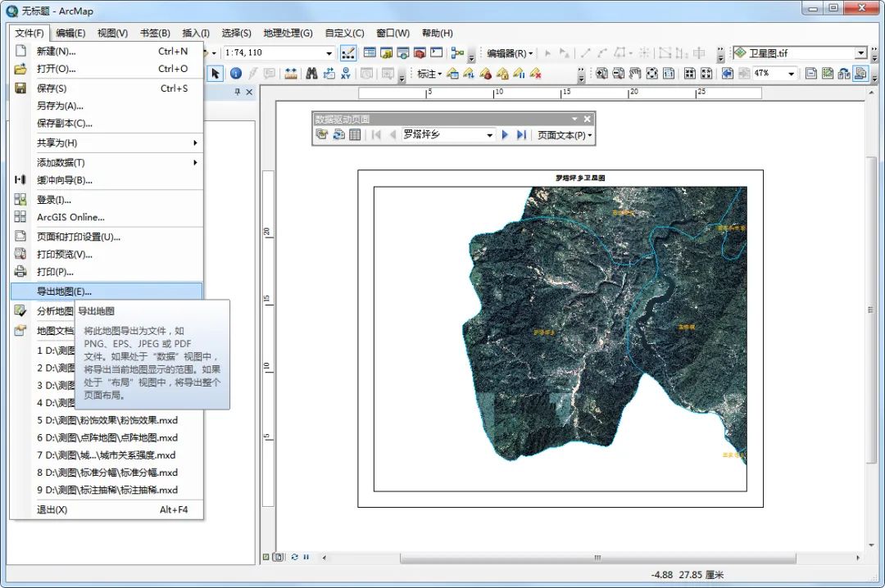
Task: Expand the 罗塔坪乡 page name list
Action: pyautogui.click(x=489, y=134)
